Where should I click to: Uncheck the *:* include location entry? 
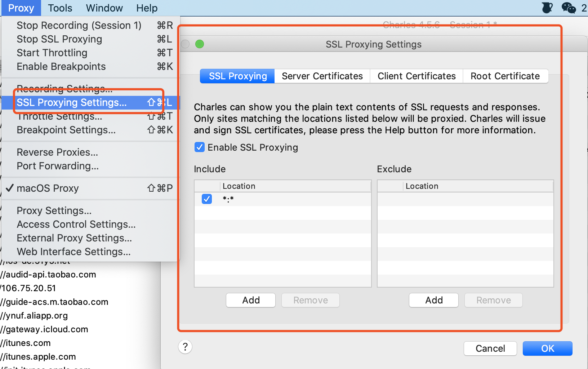tap(207, 199)
